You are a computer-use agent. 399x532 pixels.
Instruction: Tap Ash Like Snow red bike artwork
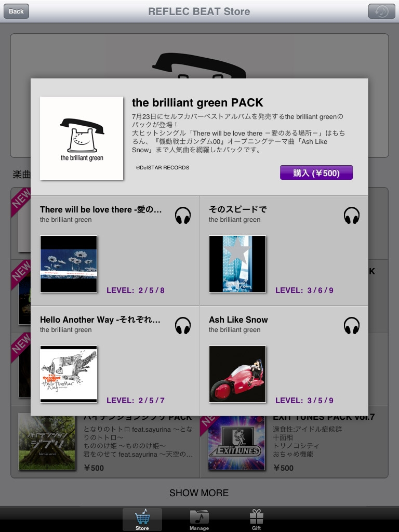[237, 374]
